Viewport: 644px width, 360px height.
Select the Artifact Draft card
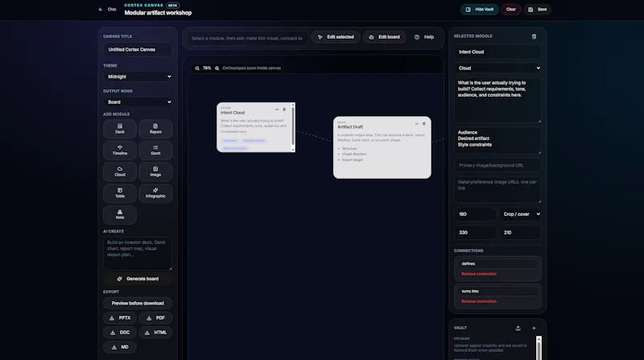[382, 147]
